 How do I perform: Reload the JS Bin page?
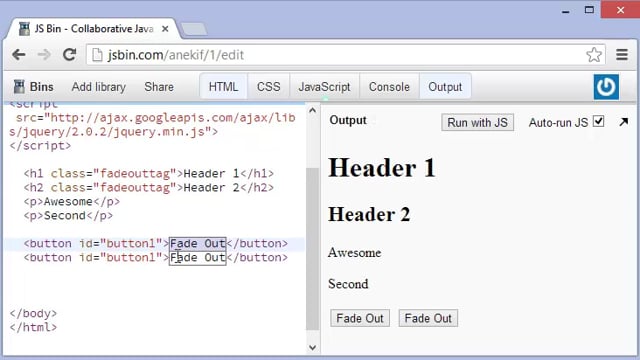(x=69, y=54)
